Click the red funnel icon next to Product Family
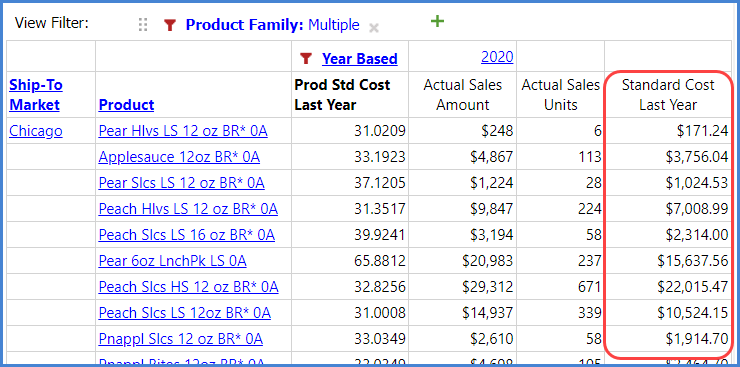This screenshot has height=367, width=740. 170,25
